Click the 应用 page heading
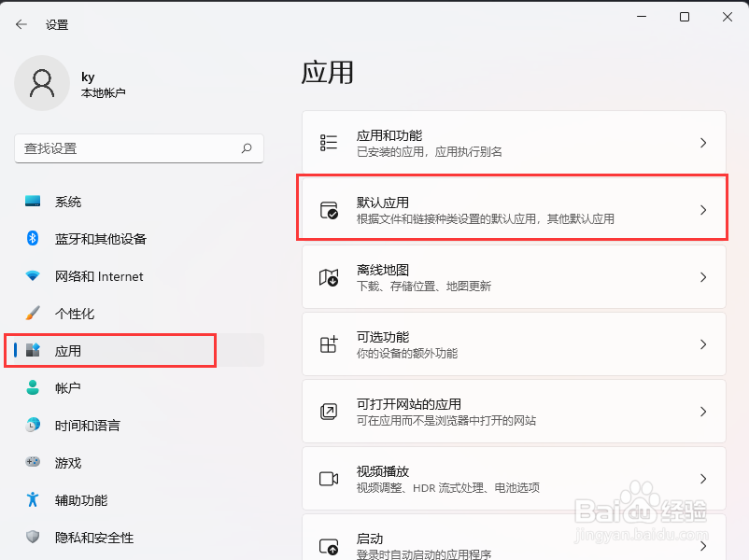749x560 pixels. tap(327, 73)
